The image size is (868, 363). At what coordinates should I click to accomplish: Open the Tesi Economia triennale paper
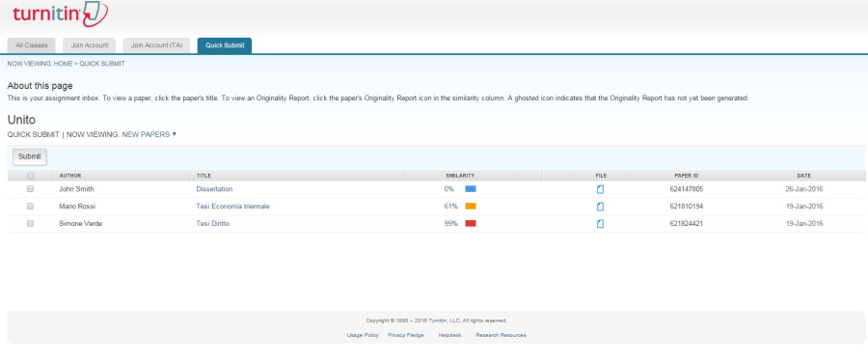pyautogui.click(x=233, y=207)
